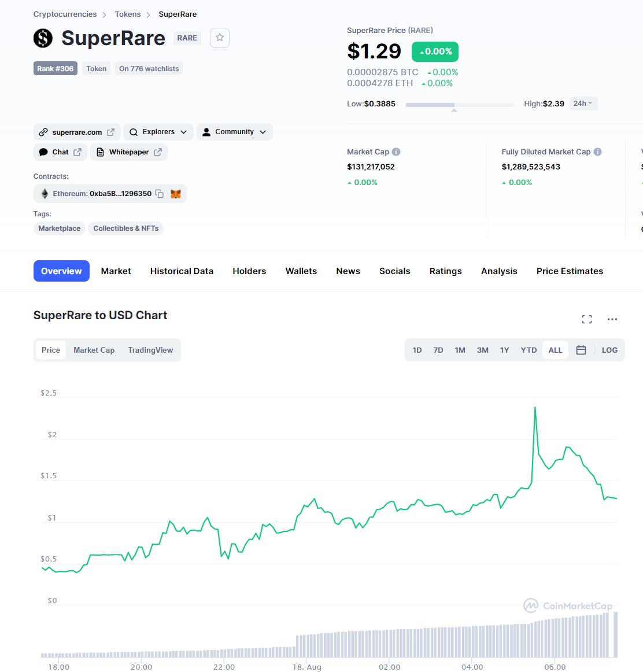Switch chart to Market Cap view
The image size is (643, 672).
tap(94, 350)
